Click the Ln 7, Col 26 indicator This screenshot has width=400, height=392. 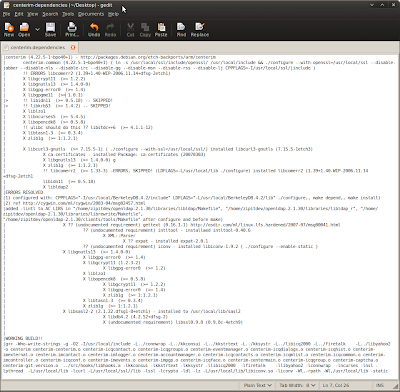pyautogui.click(x=336, y=385)
